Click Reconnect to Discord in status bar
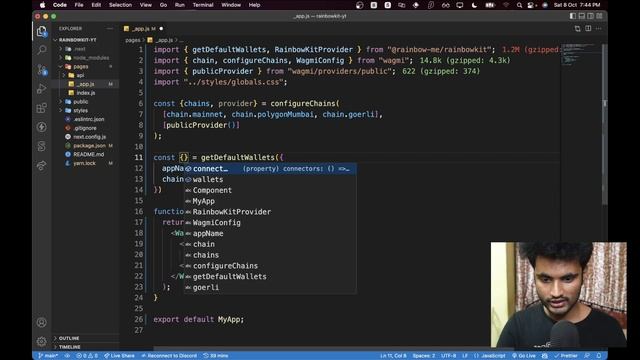640x360 pixels. [x=169, y=356]
